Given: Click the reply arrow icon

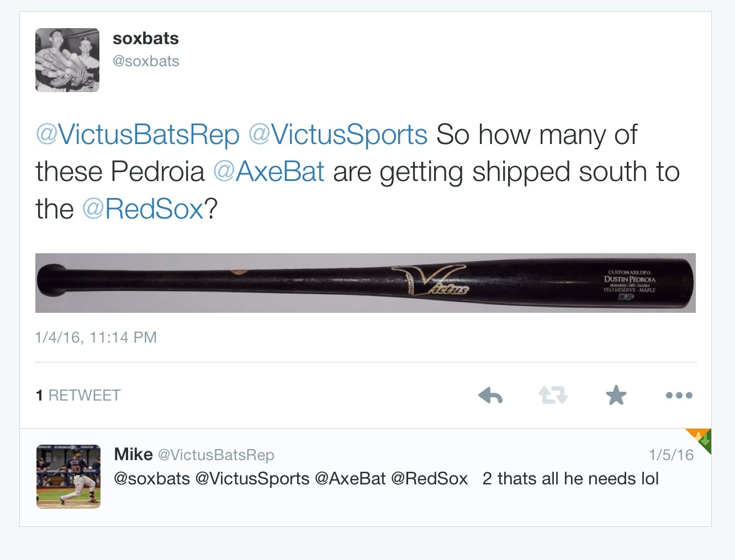Looking at the screenshot, I should tap(490, 395).
